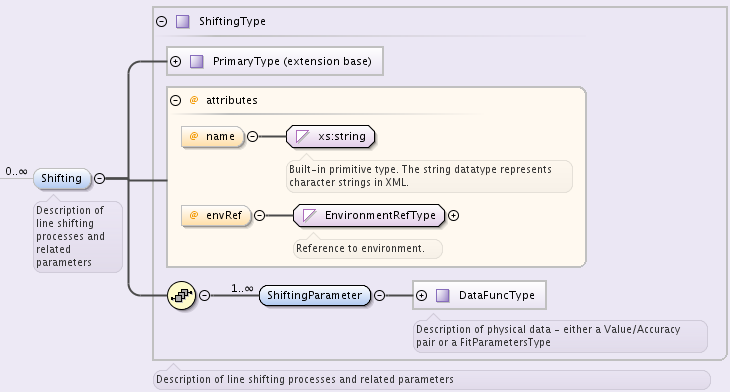Collapse the ShiftingParameter element
The width and height of the screenshot is (730, 392).
pos(380,295)
